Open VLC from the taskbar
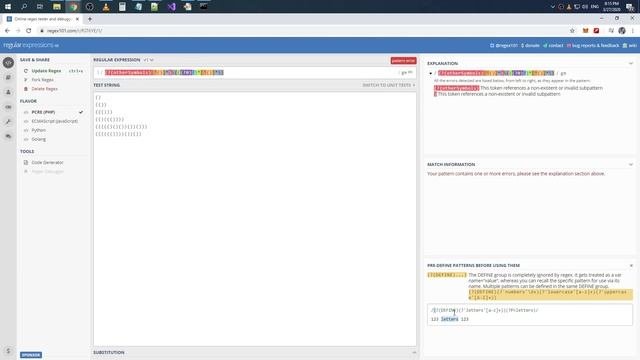 point(106,7)
